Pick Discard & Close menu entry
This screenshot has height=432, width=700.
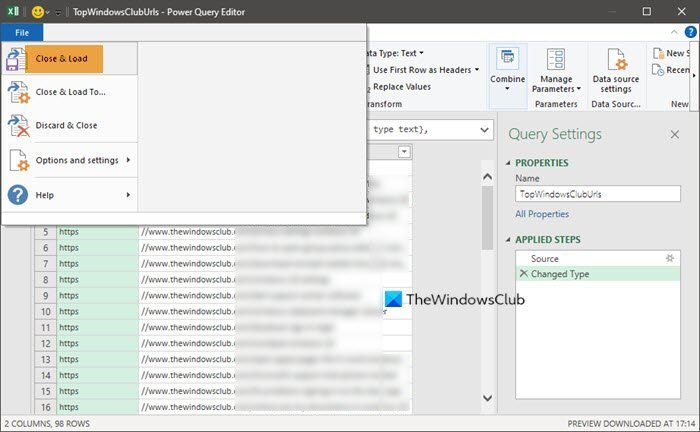coord(66,125)
